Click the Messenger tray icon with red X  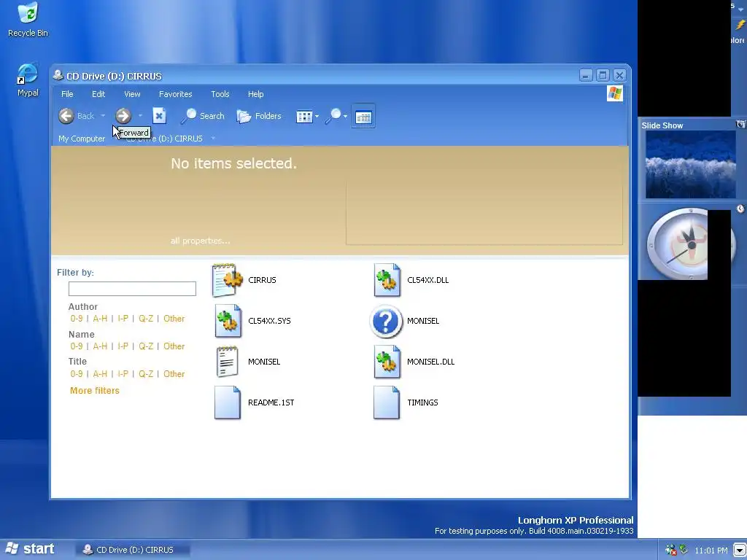(x=671, y=550)
